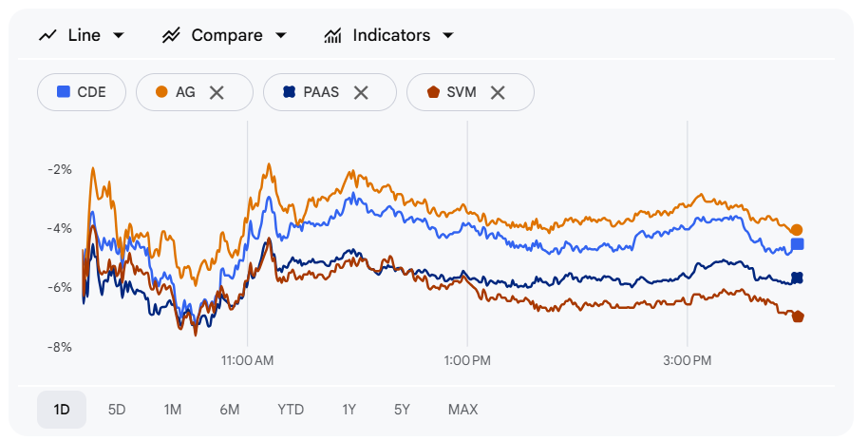Click the brown SVM pentagon marker
868x441 pixels.
coord(433,92)
